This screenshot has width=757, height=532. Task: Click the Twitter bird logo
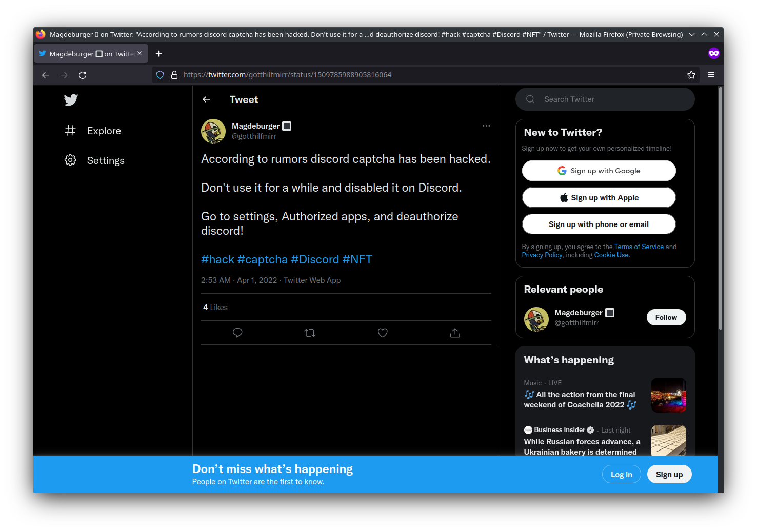(71, 100)
